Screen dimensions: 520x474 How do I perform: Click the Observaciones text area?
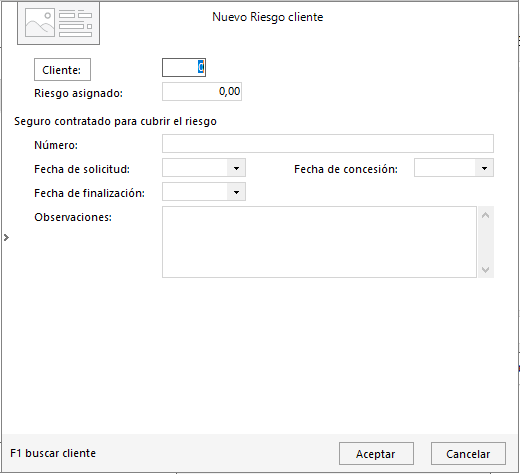[x=319, y=242]
